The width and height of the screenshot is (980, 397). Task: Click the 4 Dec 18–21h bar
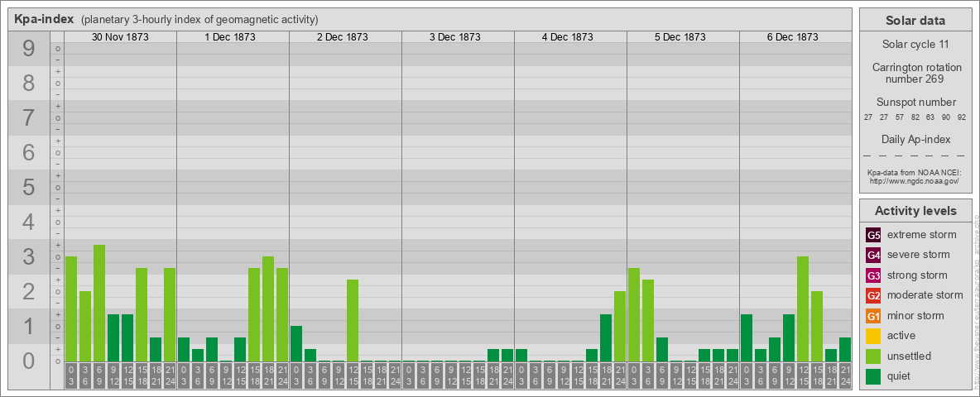606,337
